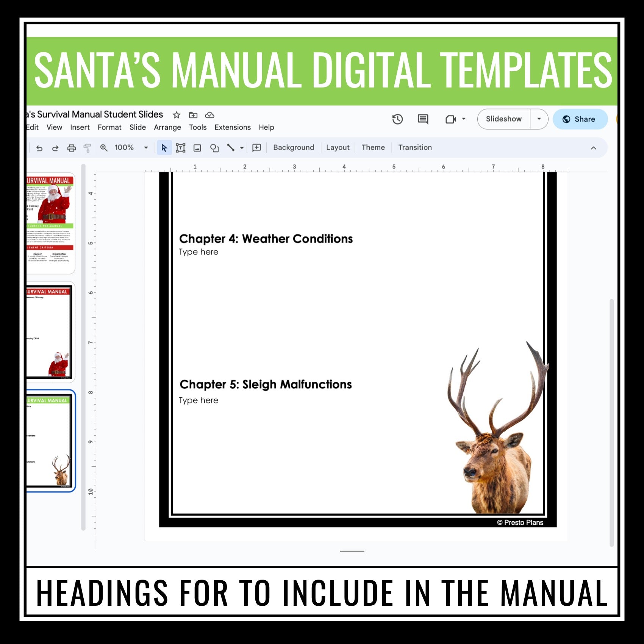Click the Undo arrow
Image resolution: width=644 pixels, height=644 pixels.
click(x=39, y=148)
